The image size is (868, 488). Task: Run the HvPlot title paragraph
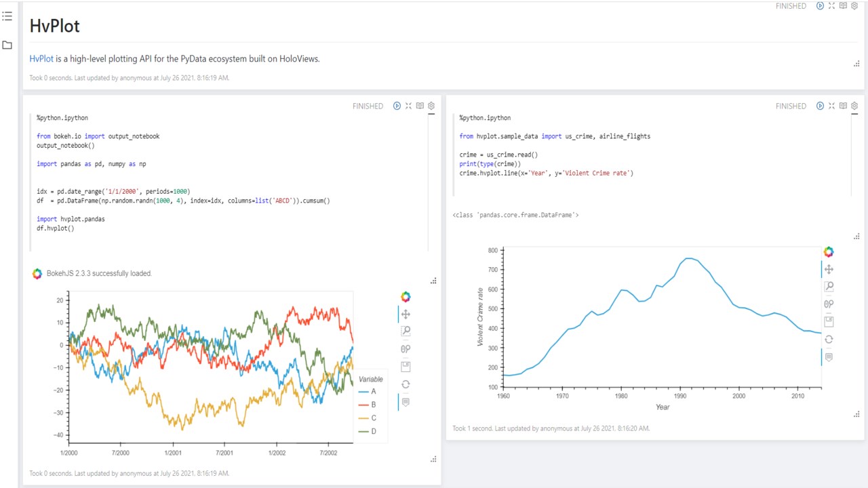[x=820, y=5]
